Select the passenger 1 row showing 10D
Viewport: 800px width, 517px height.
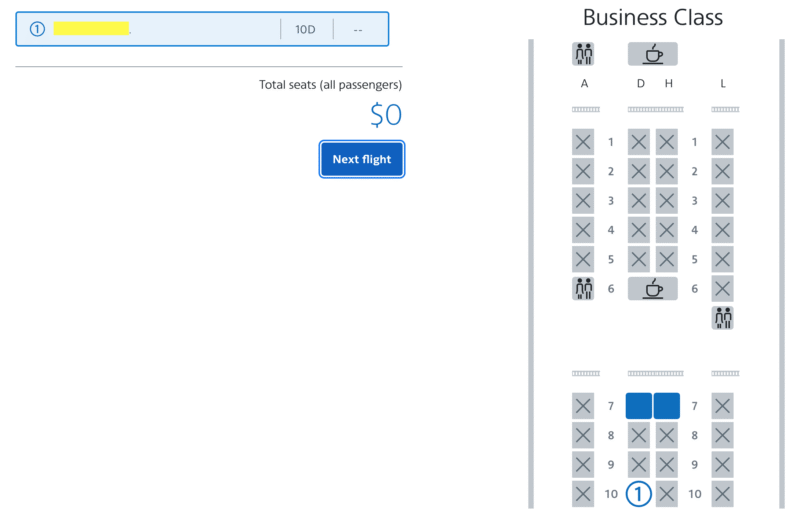(x=202, y=29)
